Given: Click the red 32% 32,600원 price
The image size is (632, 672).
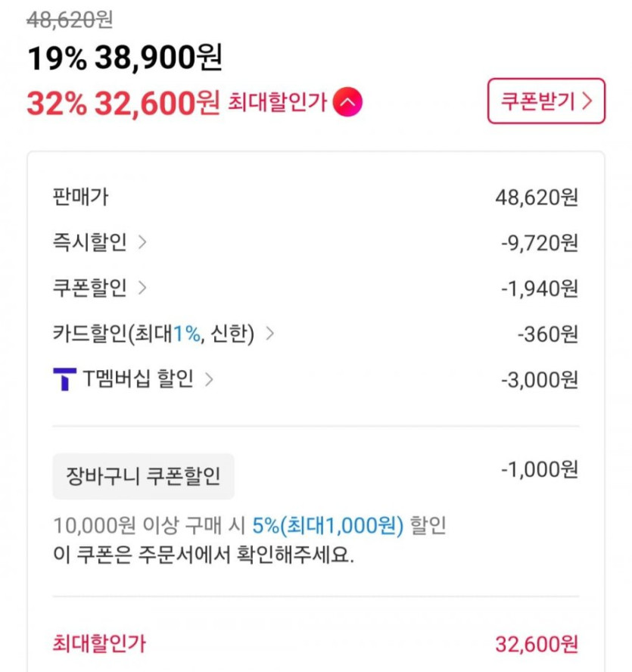Looking at the screenshot, I should [x=123, y=103].
